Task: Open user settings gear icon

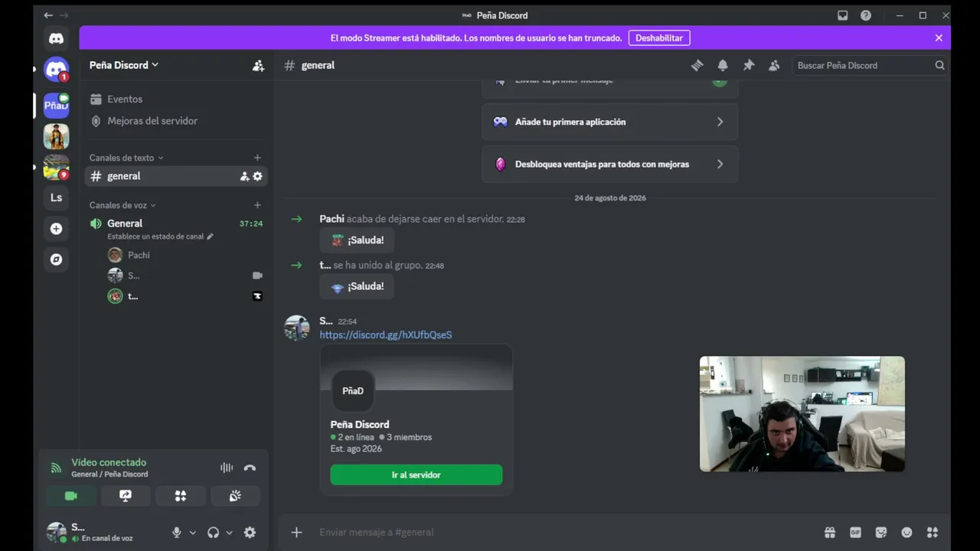Action: click(x=250, y=533)
